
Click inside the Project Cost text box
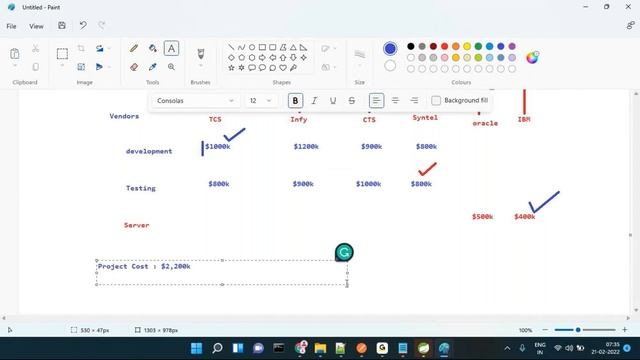(222, 272)
